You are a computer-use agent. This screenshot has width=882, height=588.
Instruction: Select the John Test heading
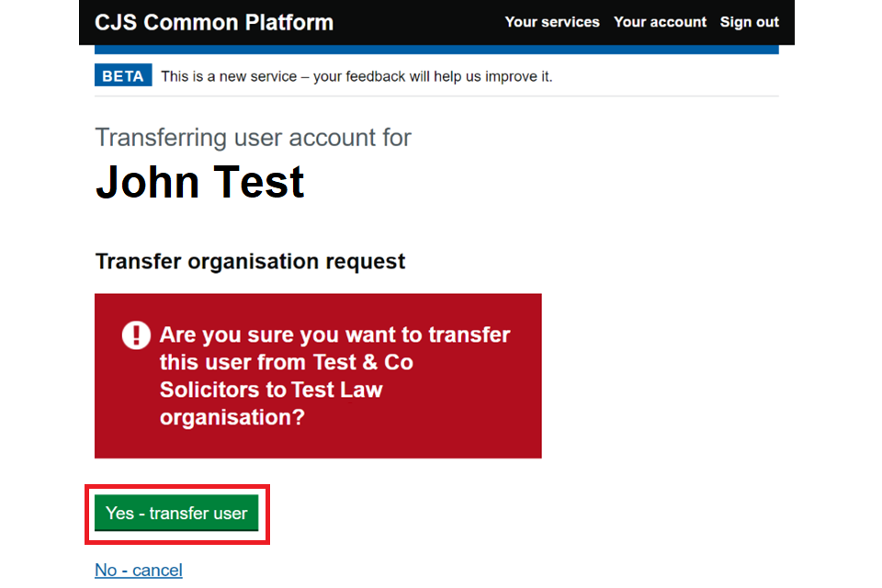(199, 181)
